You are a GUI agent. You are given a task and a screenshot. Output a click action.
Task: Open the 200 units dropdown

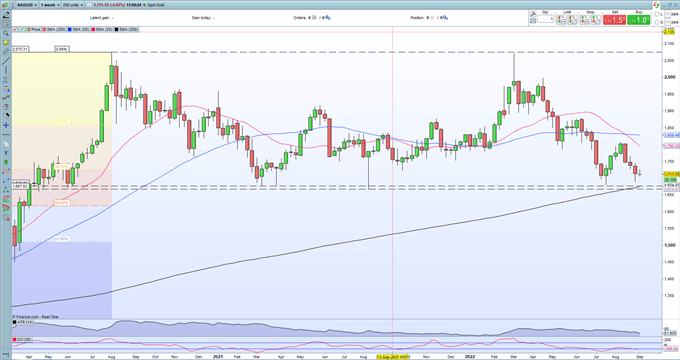[71, 5]
